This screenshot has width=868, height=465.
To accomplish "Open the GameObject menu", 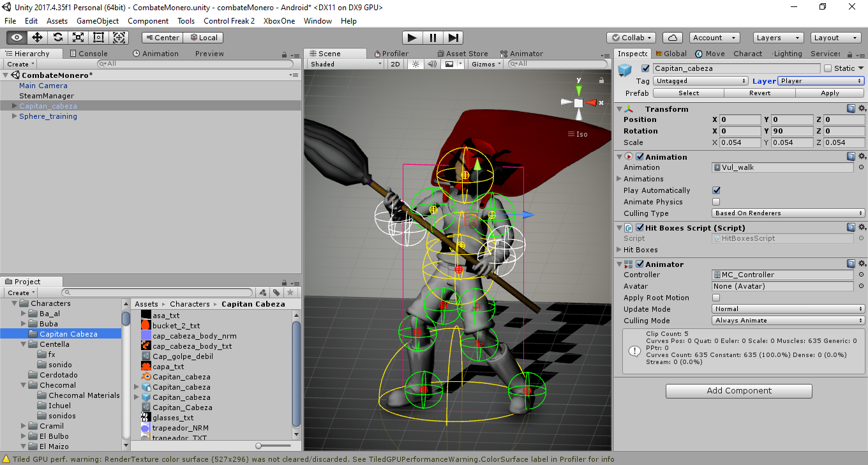I will click(x=98, y=21).
